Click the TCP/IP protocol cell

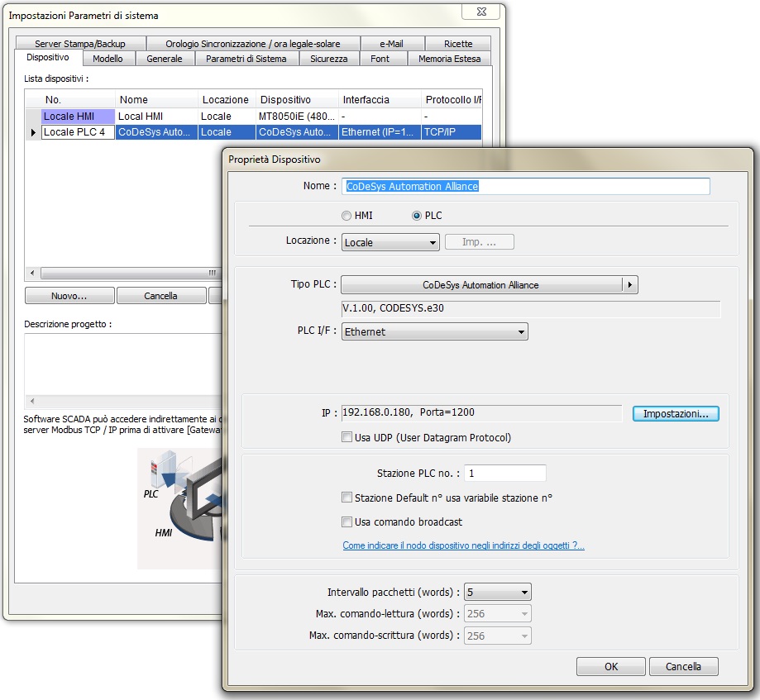point(452,132)
